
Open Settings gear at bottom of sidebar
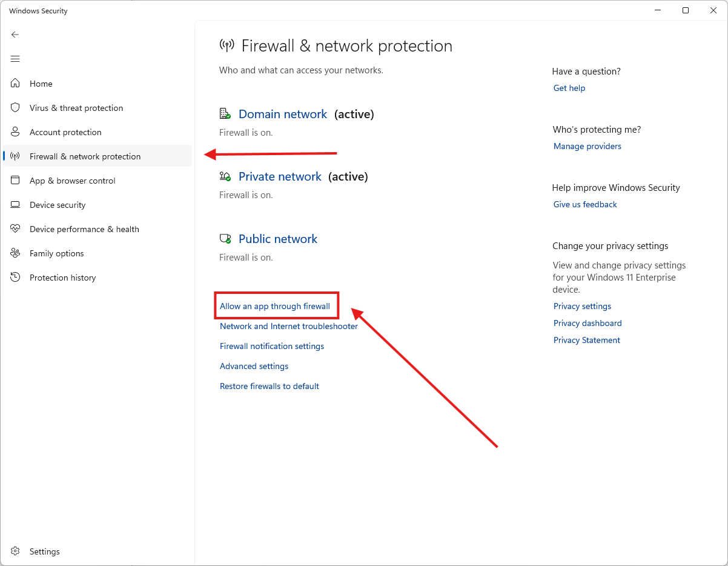click(16, 551)
